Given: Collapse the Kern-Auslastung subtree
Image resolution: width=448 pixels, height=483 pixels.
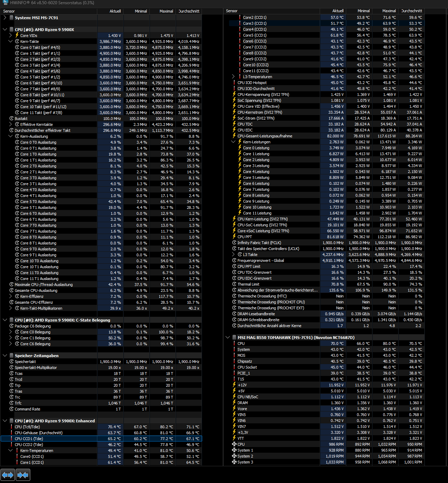Looking at the screenshot, I should click(10, 136).
